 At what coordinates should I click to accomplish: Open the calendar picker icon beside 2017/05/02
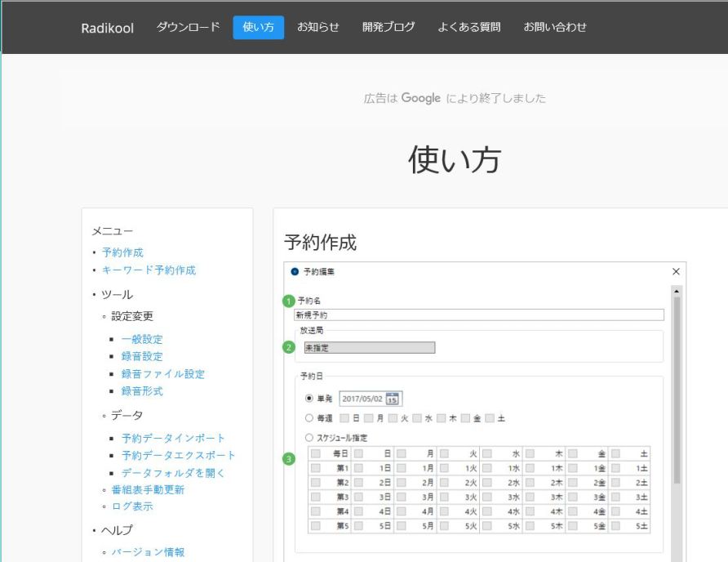393,399
